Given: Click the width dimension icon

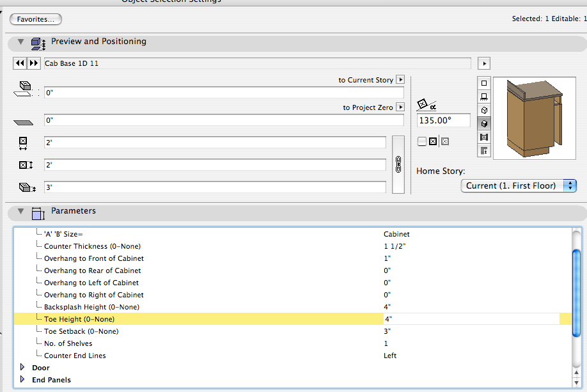Looking at the screenshot, I should 23,143.
